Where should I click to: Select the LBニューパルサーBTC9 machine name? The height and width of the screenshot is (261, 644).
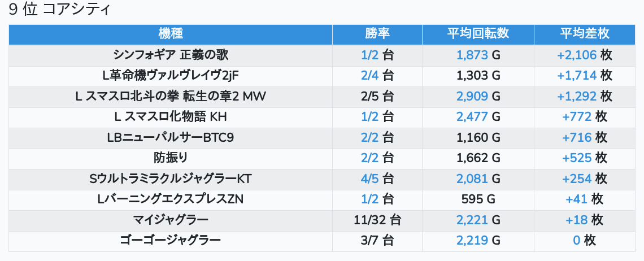point(171,138)
